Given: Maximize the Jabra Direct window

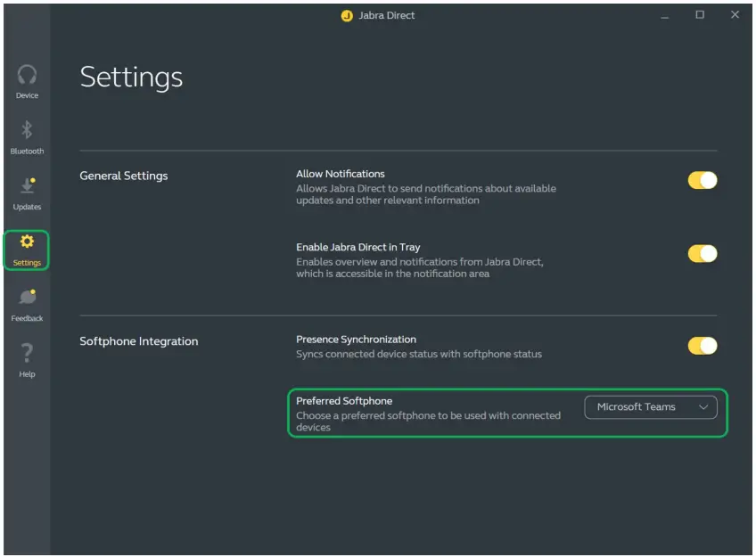Looking at the screenshot, I should [700, 15].
